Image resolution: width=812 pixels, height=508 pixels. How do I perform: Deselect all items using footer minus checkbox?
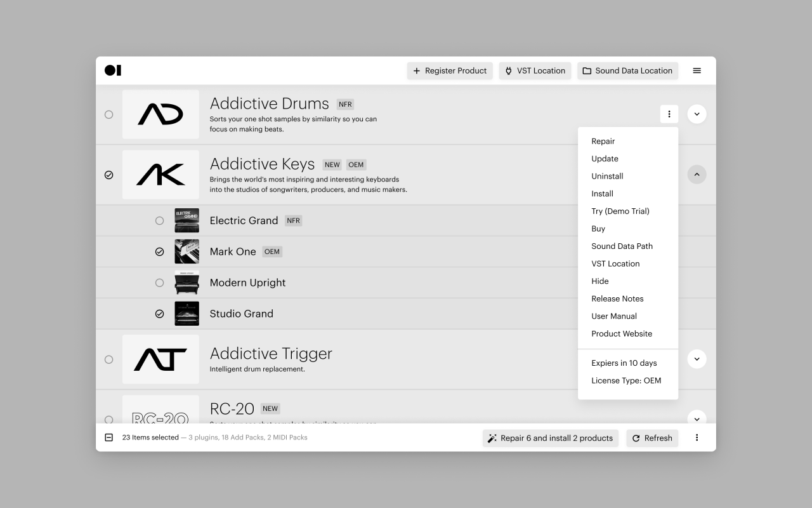(108, 438)
